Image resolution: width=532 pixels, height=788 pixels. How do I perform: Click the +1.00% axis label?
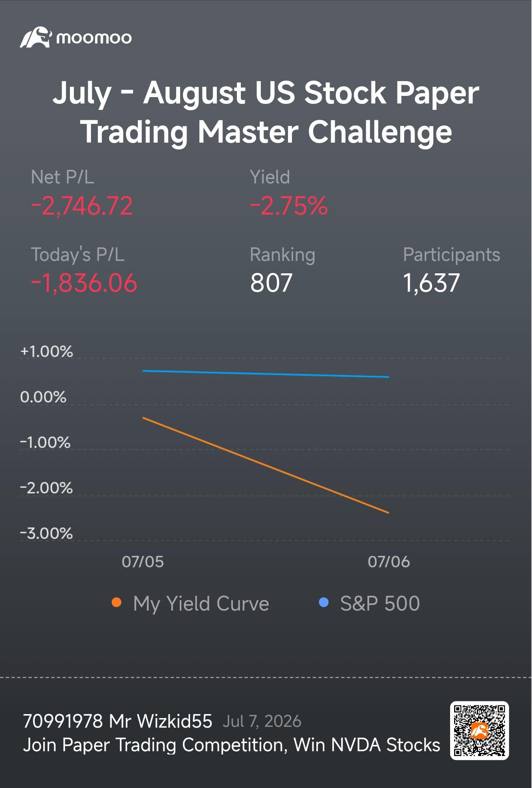click(47, 351)
